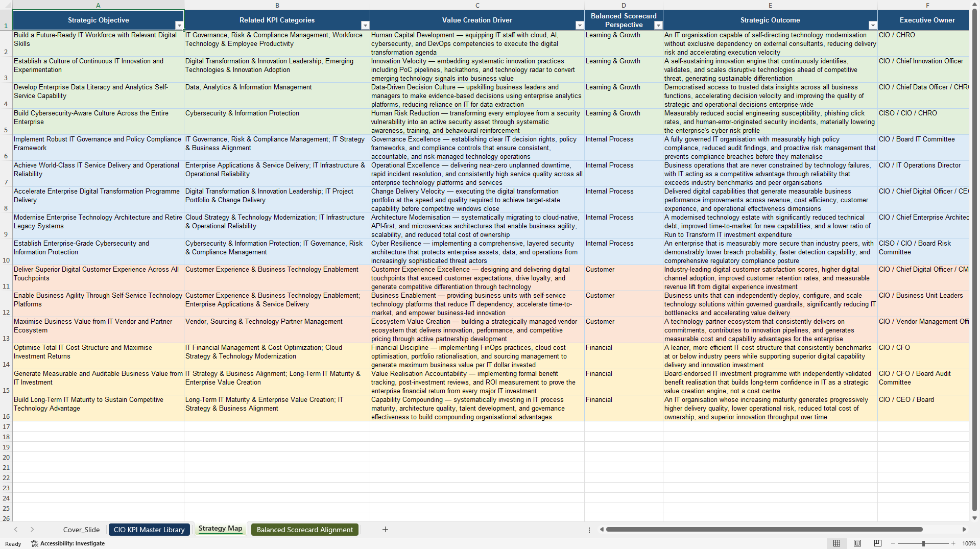Click the Strategic Objective header cell
980x549 pixels.
[x=98, y=20]
